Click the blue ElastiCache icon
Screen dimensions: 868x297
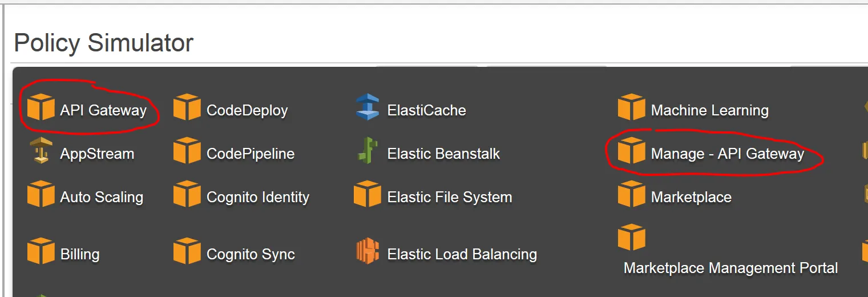pos(367,107)
